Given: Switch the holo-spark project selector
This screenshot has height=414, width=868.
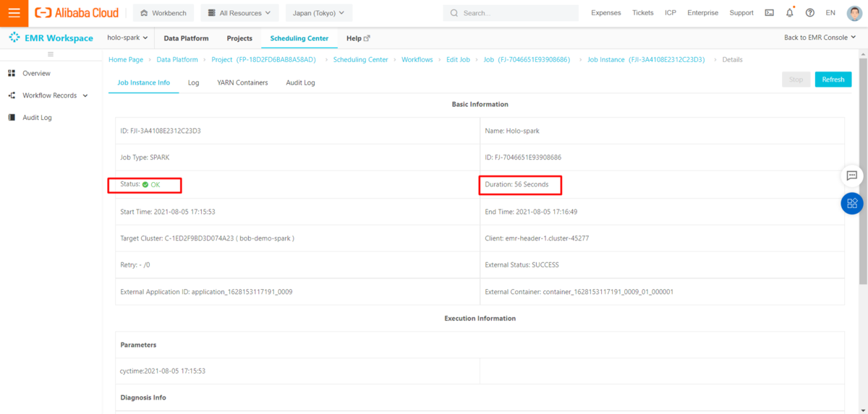Looking at the screenshot, I should [127, 38].
